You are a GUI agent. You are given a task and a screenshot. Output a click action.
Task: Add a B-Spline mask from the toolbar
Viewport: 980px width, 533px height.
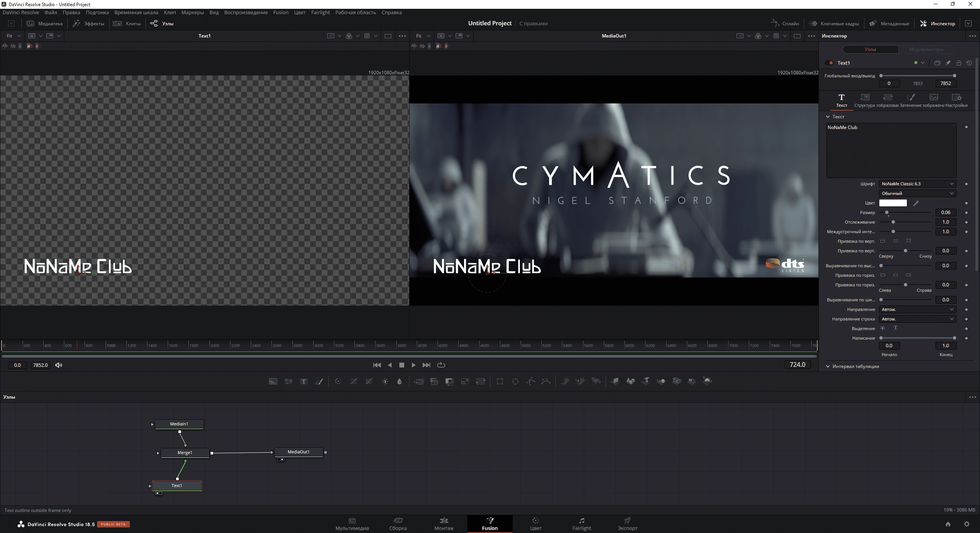click(x=546, y=381)
